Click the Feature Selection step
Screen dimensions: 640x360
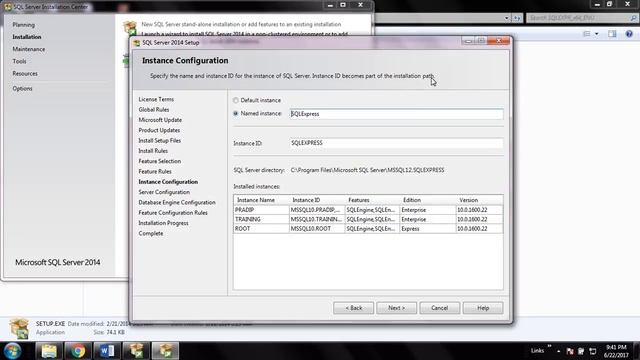[x=160, y=161]
